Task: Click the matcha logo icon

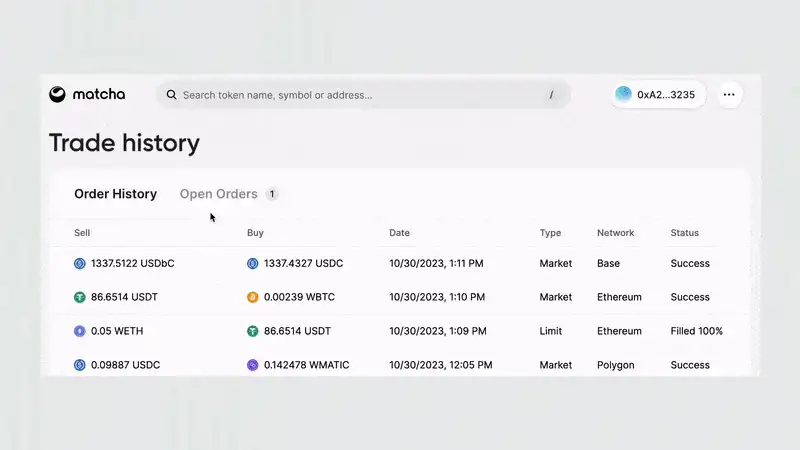Action: point(57,94)
